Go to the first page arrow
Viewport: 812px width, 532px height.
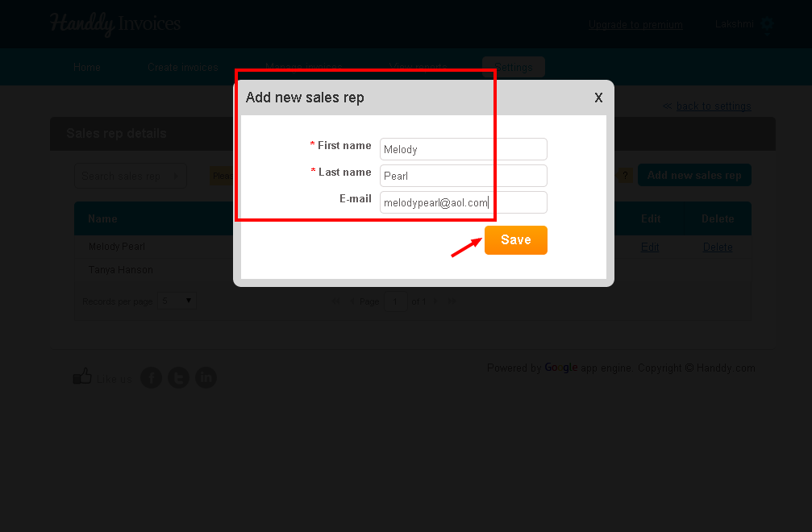[335, 301]
